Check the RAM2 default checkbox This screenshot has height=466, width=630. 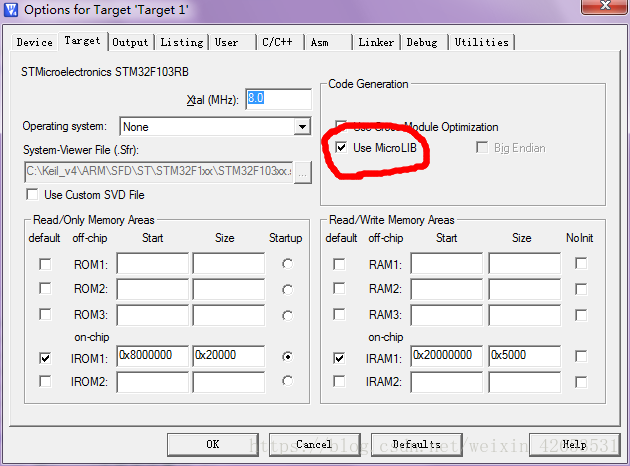click(339, 288)
